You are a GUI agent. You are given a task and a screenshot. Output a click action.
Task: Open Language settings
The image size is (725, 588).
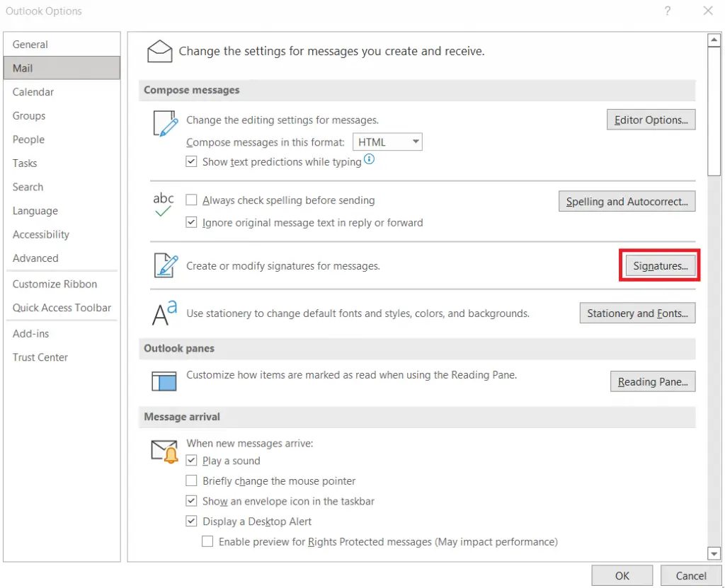coord(62,211)
